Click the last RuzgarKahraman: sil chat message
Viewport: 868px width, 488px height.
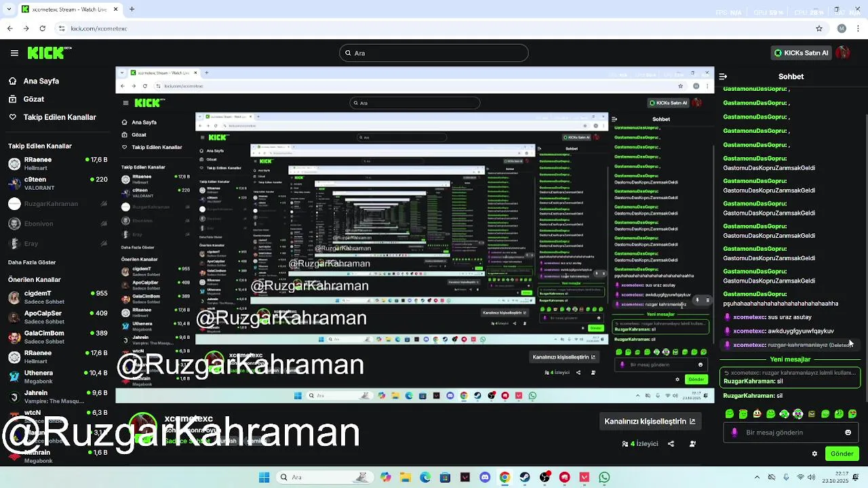coord(753,396)
